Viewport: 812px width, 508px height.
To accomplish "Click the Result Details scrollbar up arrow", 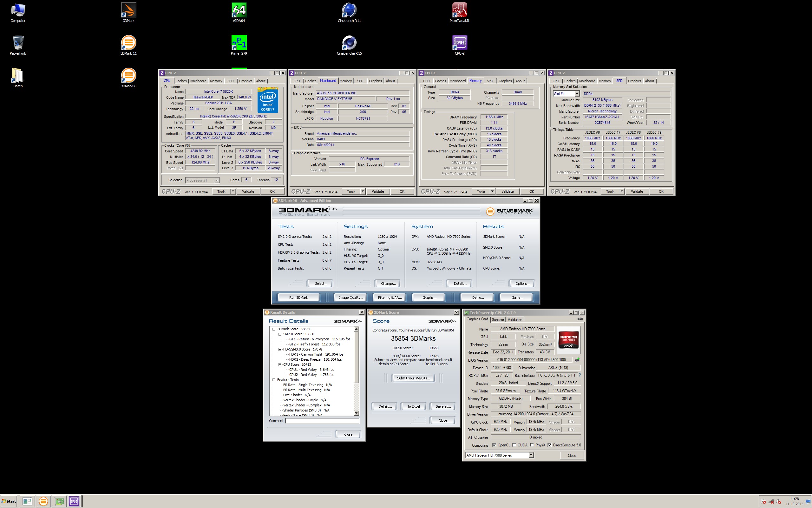I will pyautogui.click(x=356, y=329).
